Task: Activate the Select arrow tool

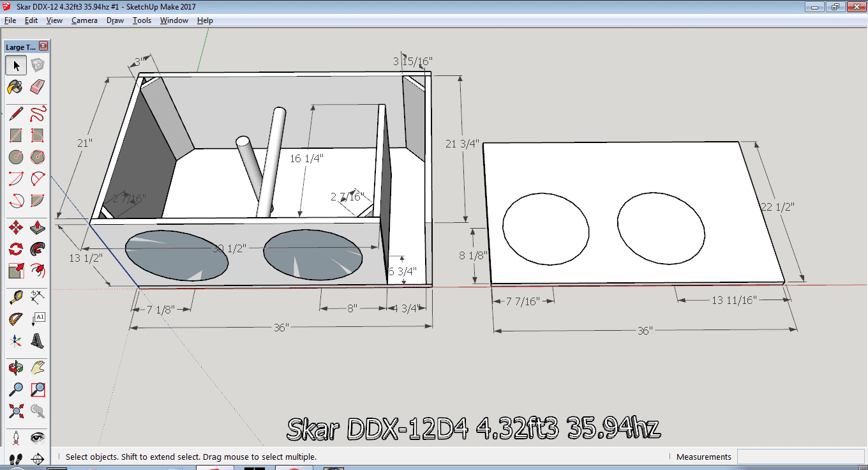Action: (x=16, y=65)
